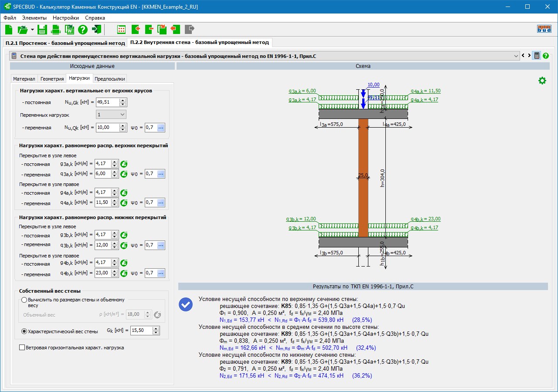Open the green gear scheme settings

pyautogui.click(x=542, y=81)
